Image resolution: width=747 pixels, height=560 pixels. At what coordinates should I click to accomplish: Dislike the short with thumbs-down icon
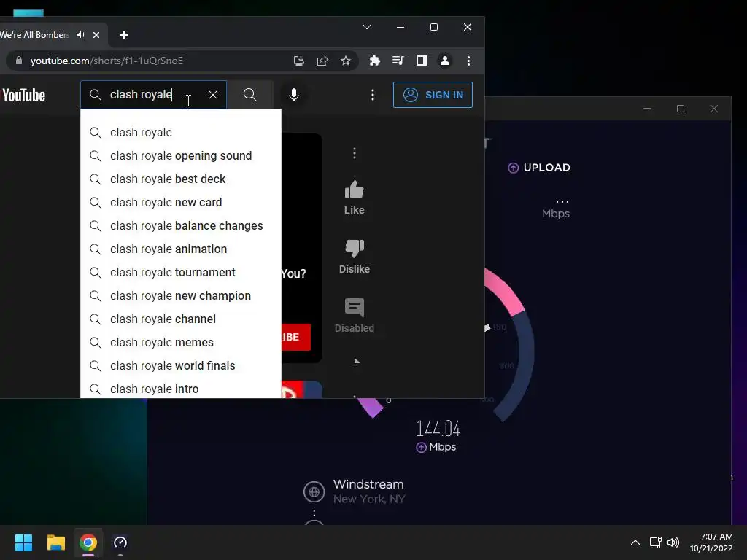point(354,249)
